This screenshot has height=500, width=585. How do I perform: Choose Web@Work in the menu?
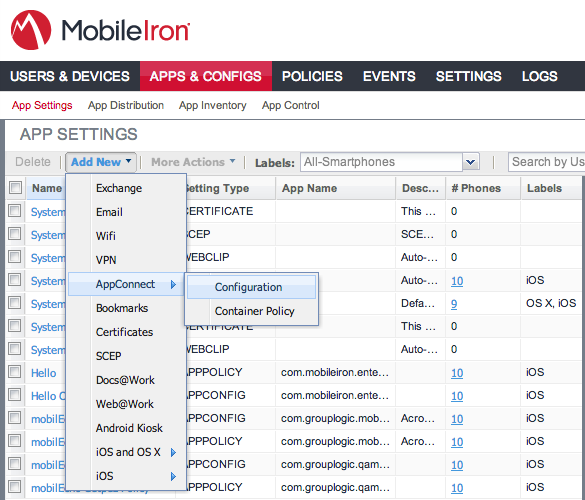click(126, 404)
